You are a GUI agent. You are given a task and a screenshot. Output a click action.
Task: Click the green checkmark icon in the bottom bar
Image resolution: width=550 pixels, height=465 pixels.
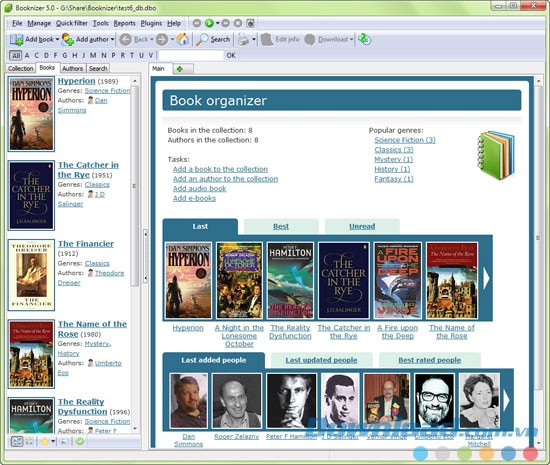pos(80,441)
